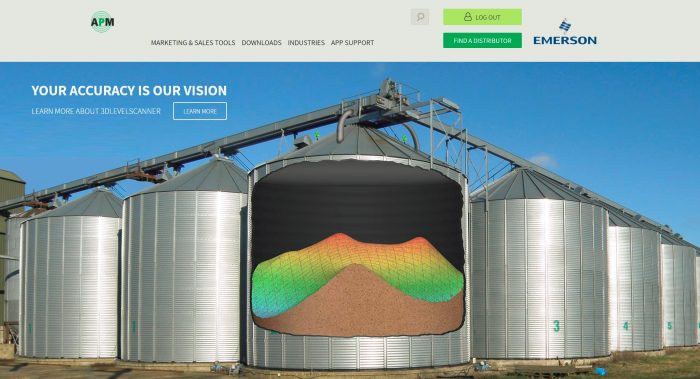
Task: Click the green number 5 on the far silo
Action: [669, 326]
